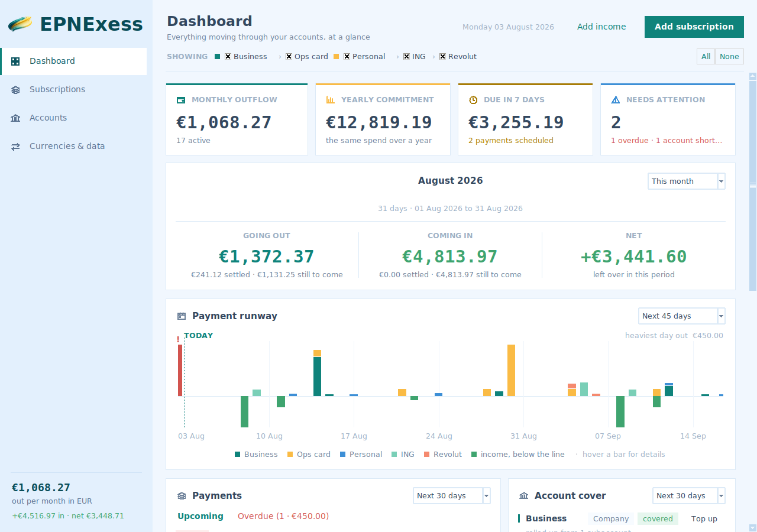Image resolution: width=757 pixels, height=532 pixels.
Task: Click the Needs Attention warning icon
Action: click(x=616, y=100)
